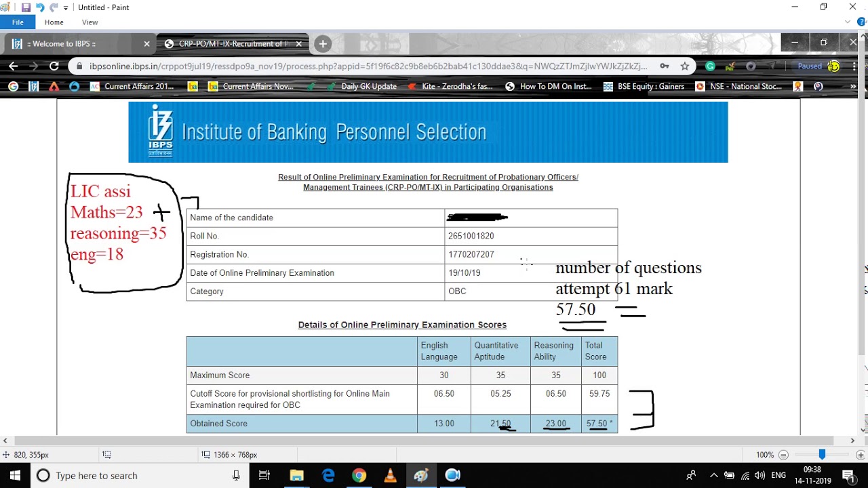Open the Chrome three-dot menu
Screen dimensions: 868x488
click(854, 66)
